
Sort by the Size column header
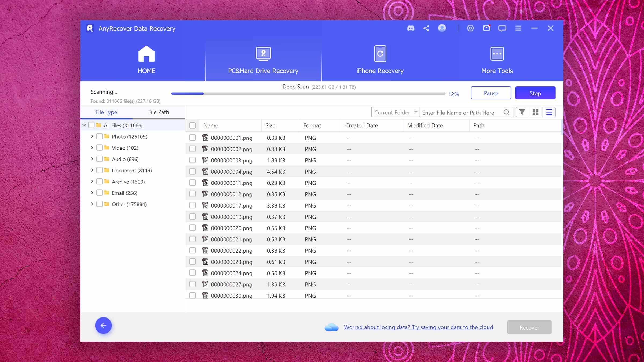pos(280,125)
